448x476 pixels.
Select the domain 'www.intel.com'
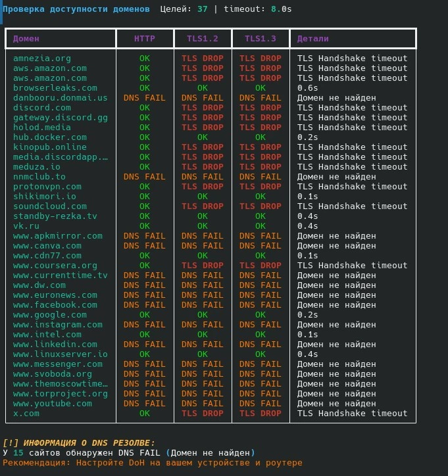tap(47, 335)
